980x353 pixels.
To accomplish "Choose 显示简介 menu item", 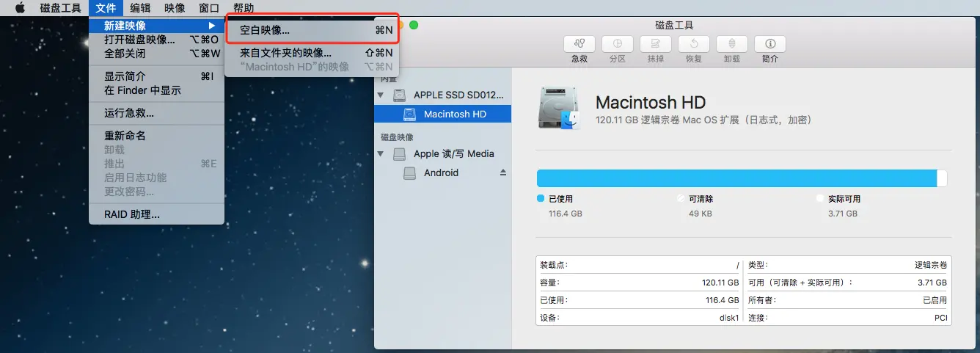I will coord(156,76).
